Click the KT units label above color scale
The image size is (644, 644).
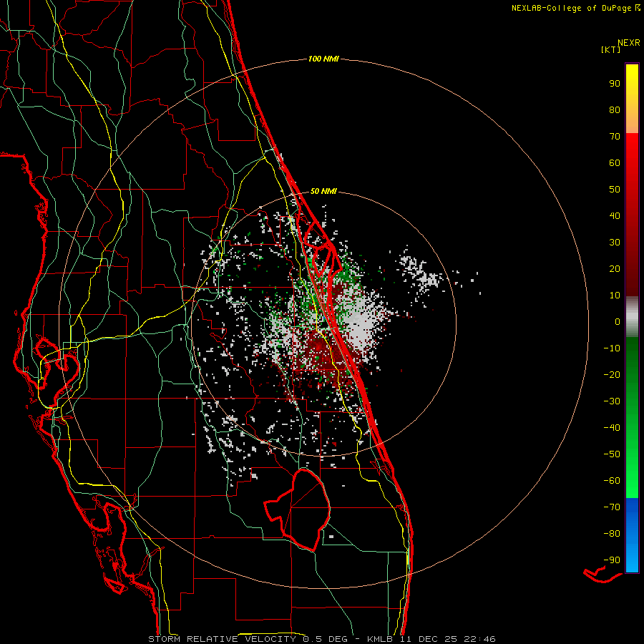click(x=610, y=49)
